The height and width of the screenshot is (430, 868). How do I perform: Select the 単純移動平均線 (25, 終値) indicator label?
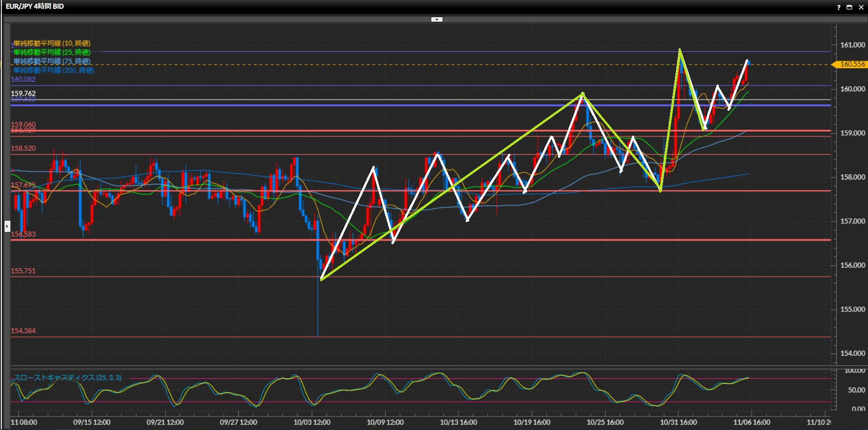point(52,52)
